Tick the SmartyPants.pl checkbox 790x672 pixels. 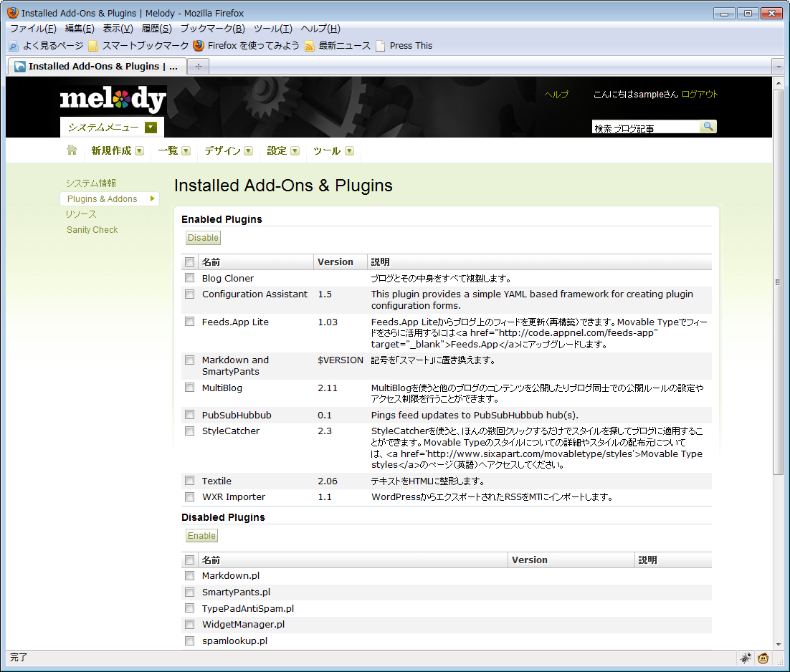click(189, 592)
